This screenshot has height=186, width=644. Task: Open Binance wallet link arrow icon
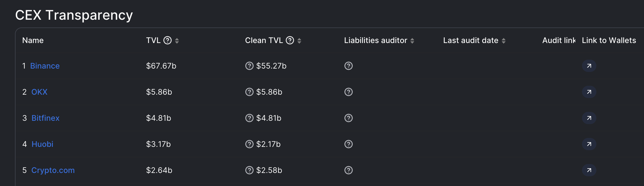point(589,66)
